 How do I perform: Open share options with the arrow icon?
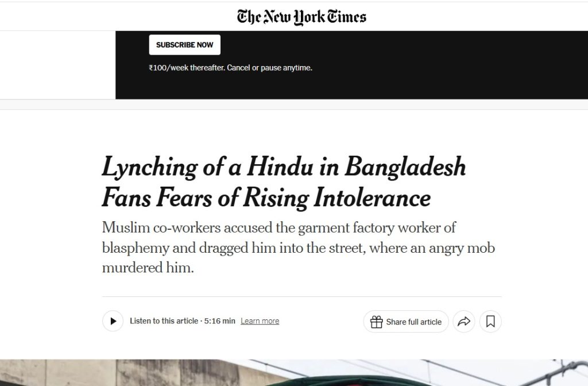463,322
